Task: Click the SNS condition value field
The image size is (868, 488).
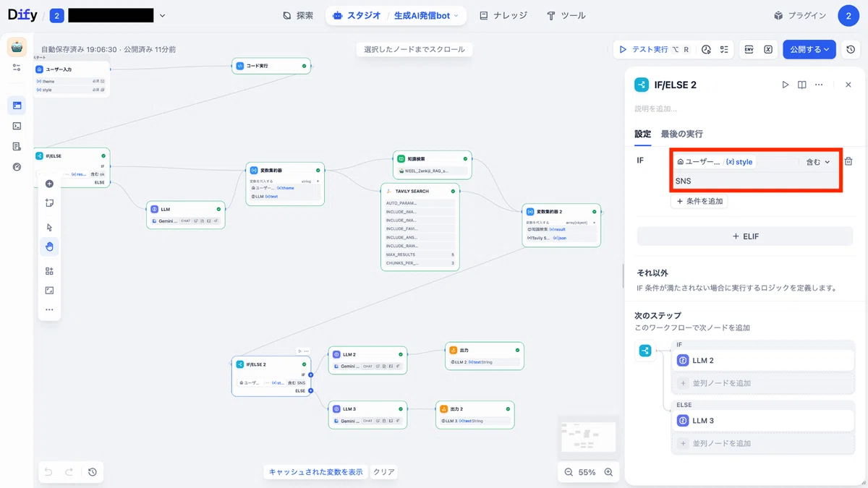Action: click(x=756, y=181)
